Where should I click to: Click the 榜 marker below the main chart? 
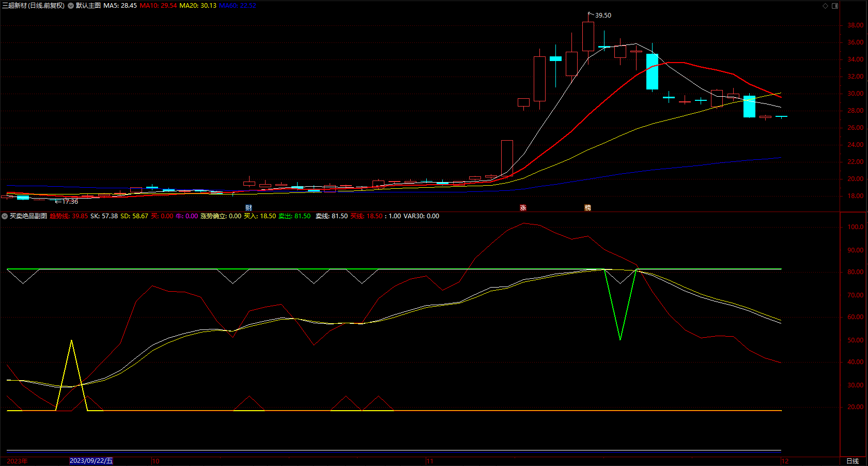click(587, 208)
